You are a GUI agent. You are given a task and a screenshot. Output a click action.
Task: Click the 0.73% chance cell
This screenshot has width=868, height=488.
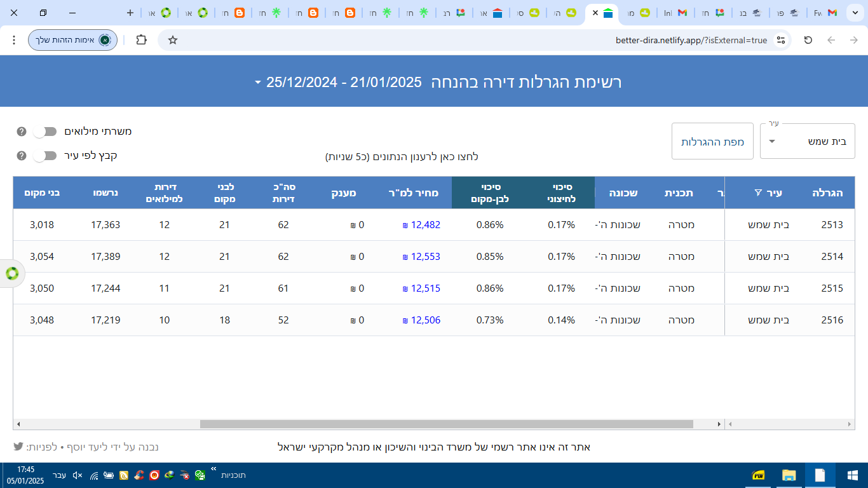click(x=490, y=320)
